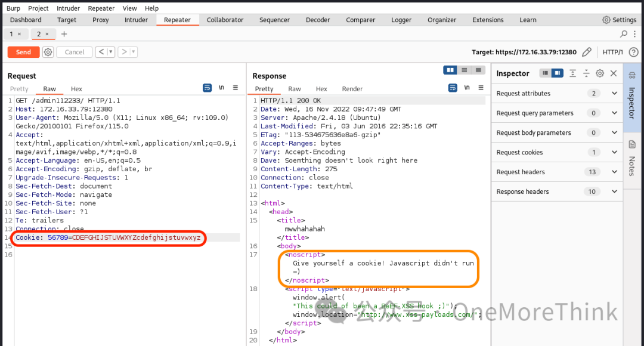Add a new Repeater tab
Viewport: 644px width, 346px height.
[64, 34]
